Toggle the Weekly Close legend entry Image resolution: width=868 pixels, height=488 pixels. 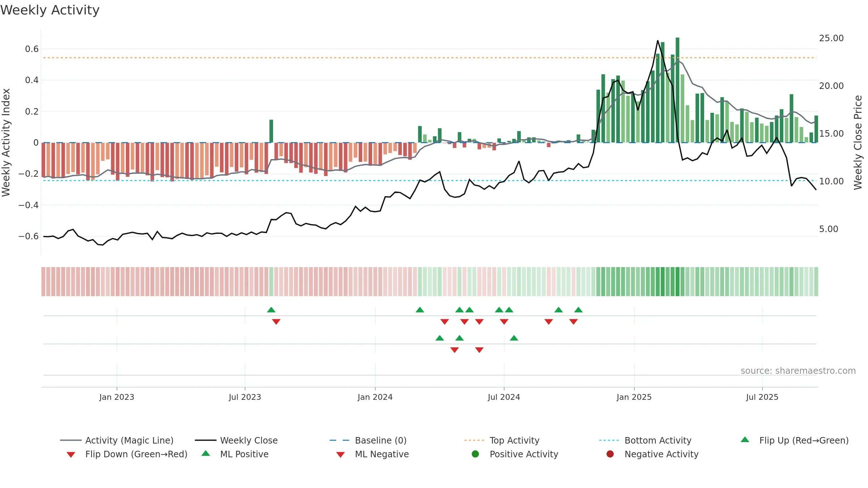236,440
